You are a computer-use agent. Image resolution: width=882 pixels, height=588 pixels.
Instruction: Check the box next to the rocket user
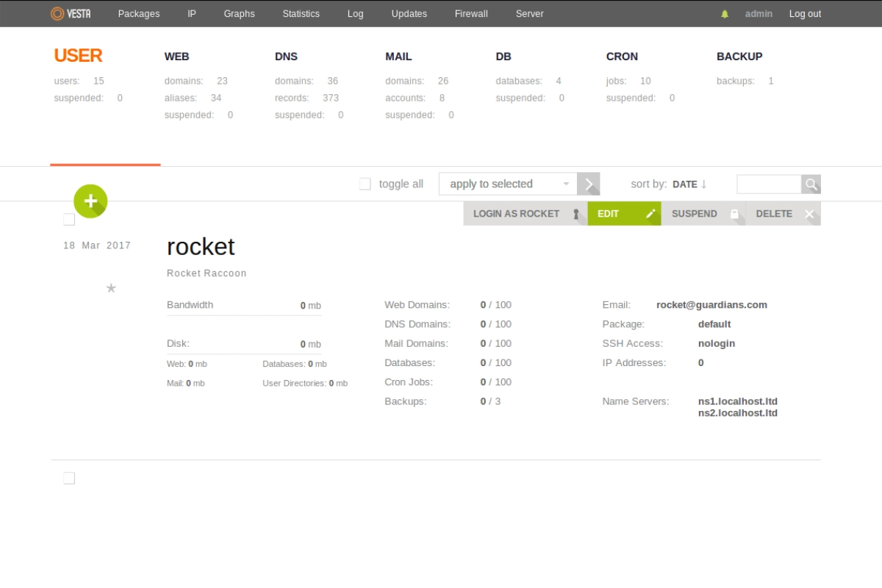[x=68, y=218]
